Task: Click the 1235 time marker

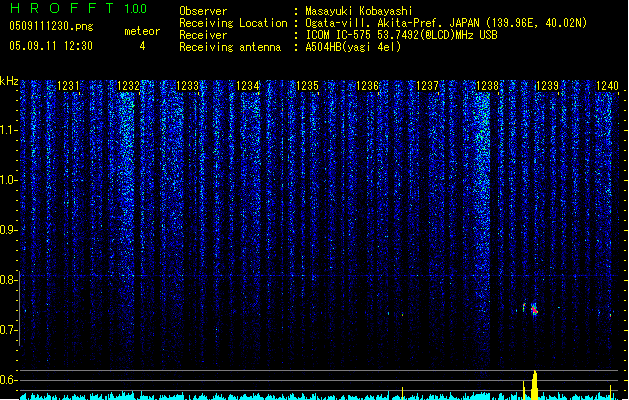Action: (307, 86)
